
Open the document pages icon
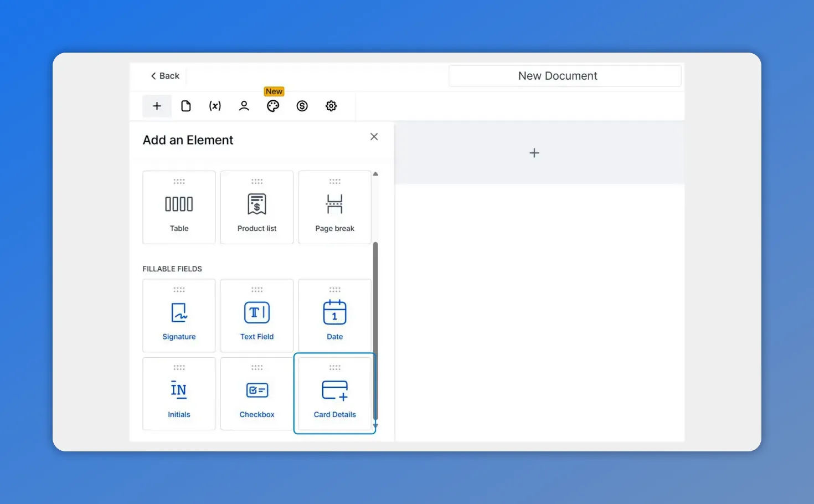(186, 106)
